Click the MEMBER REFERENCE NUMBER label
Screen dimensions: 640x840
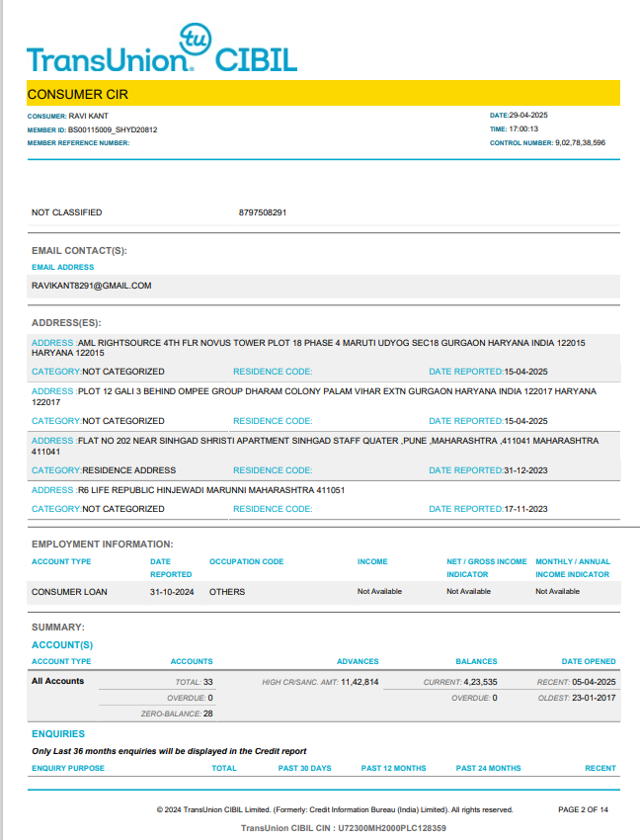pos(78,143)
